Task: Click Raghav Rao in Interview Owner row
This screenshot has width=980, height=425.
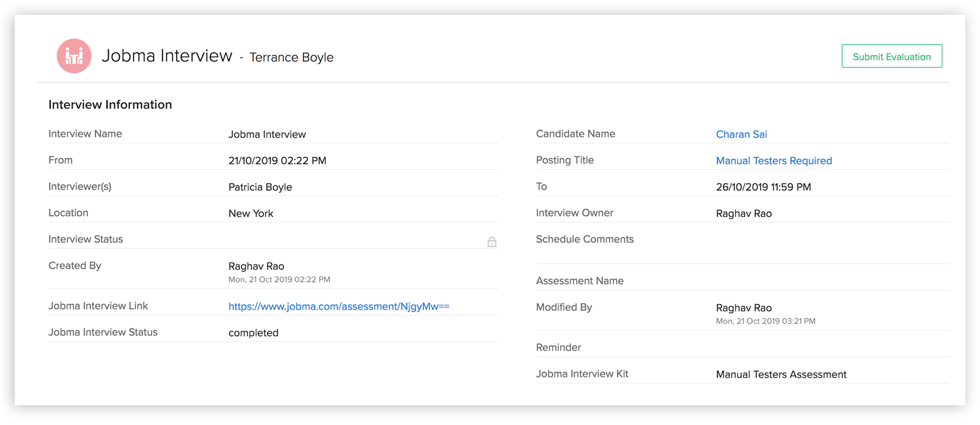Action: point(744,213)
